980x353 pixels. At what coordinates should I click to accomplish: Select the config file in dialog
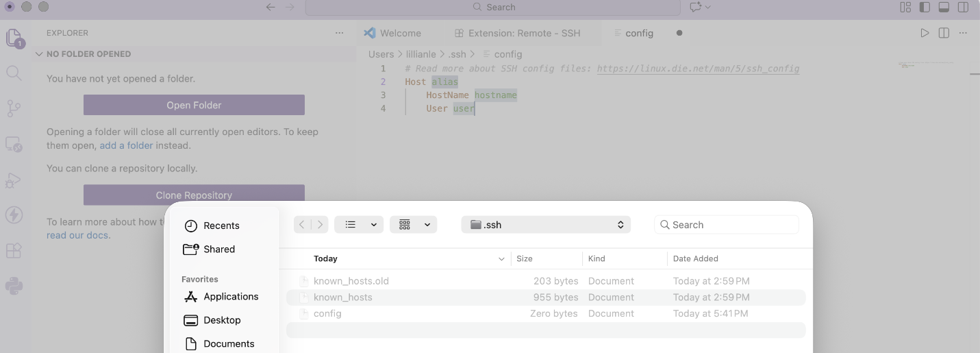546,313
